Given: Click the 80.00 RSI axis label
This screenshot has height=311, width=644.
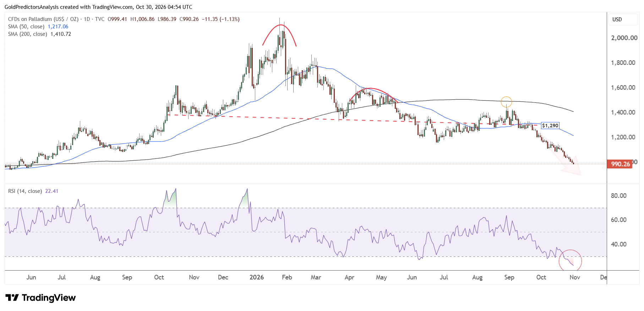Looking at the screenshot, I should 618,196.
